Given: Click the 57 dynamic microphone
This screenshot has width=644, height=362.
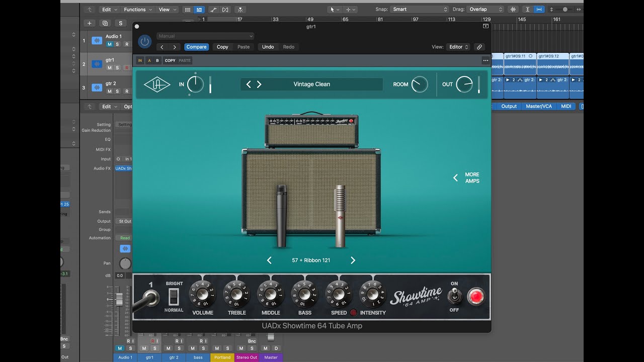Looking at the screenshot, I should point(282,216).
